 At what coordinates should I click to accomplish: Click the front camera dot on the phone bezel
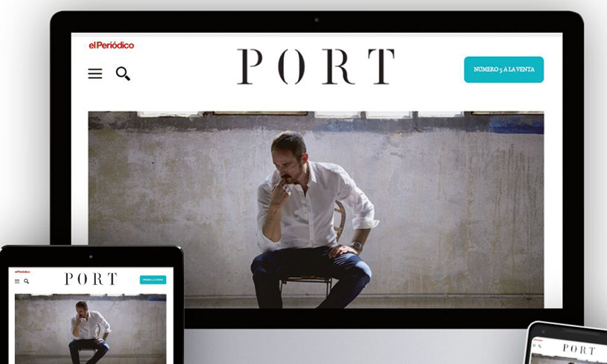coord(544,332)
